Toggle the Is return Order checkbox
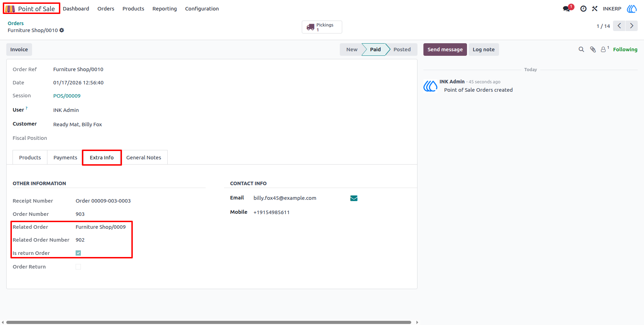Image resolution: width=644 pixels, height=325 pixels. tap(78, 253)
